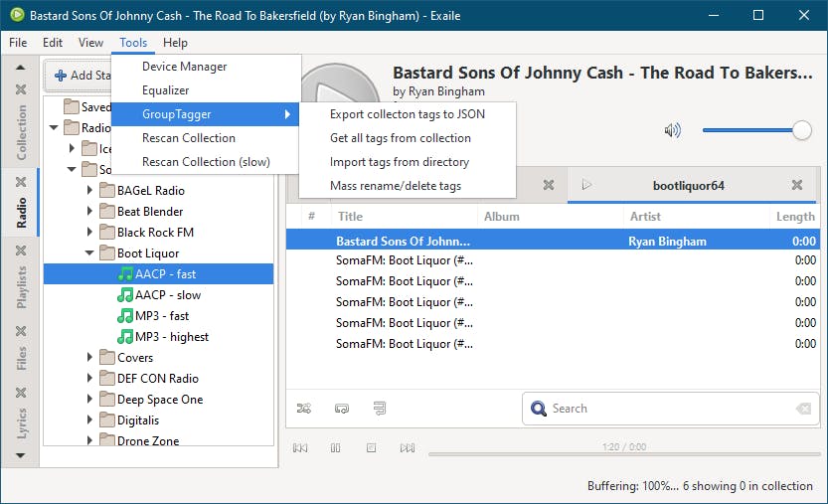Image resolution: width=828 pixels, height=504 pixels.
Task: Expand the Beat Blender station folder
Action: [91, 212]
